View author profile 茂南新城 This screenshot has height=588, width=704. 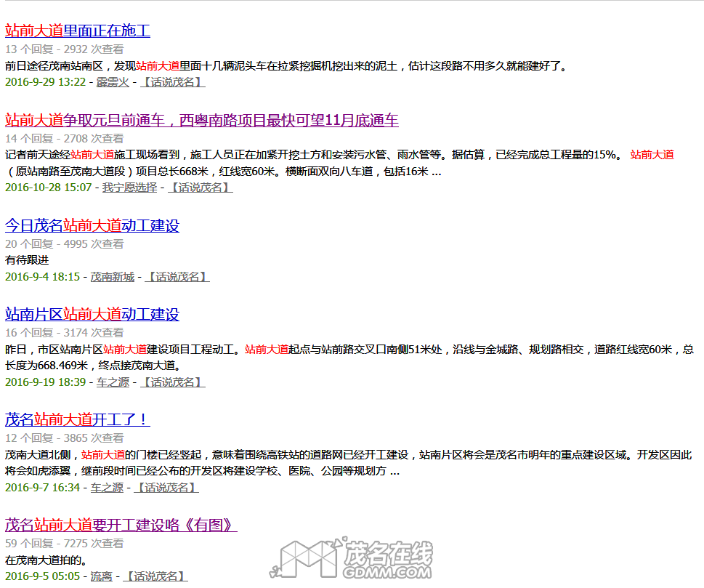coord(113,277)
